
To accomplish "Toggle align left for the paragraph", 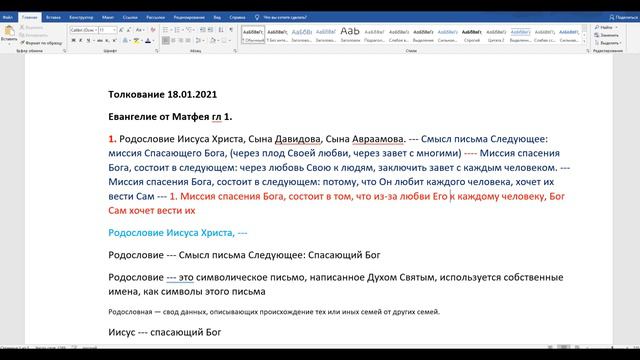I will click(x=166, y=40).
